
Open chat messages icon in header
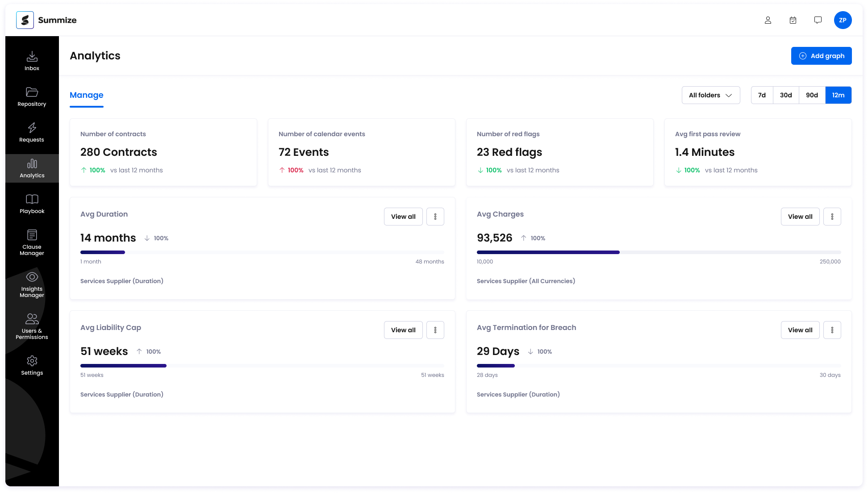(x=818, y=20)
